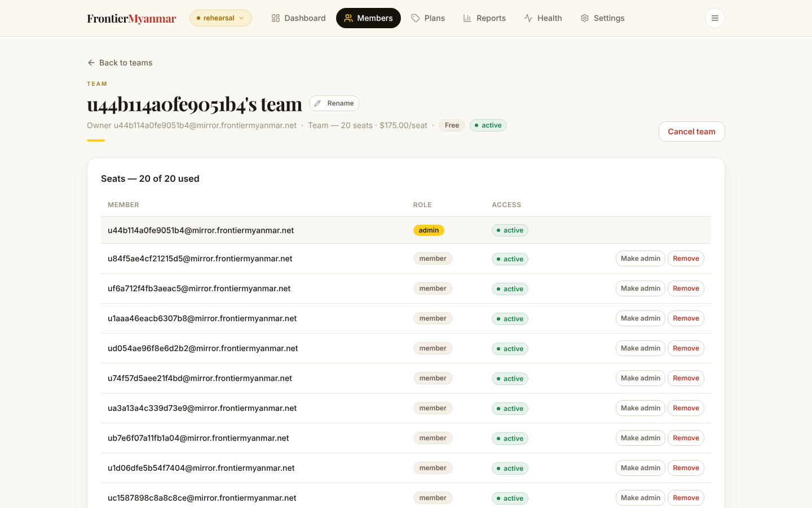
Task: Select admin row email u44b114a0fe9051b4
Action: coord(201,230)
